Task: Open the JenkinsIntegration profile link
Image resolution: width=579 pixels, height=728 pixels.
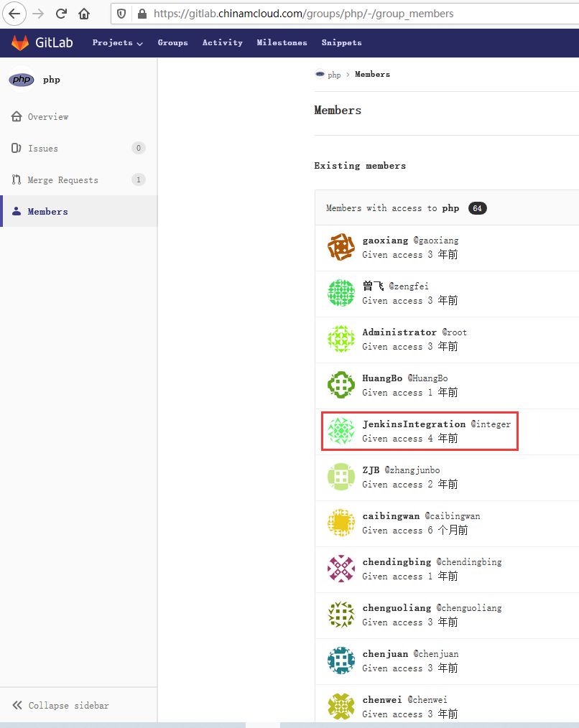Action: coord(414,424)
